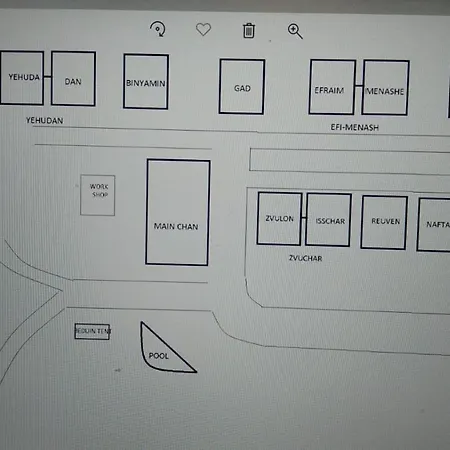Screen dimensions: 450x450
Task: Click the WORK SHOP box
Action: tap(98, 195)
